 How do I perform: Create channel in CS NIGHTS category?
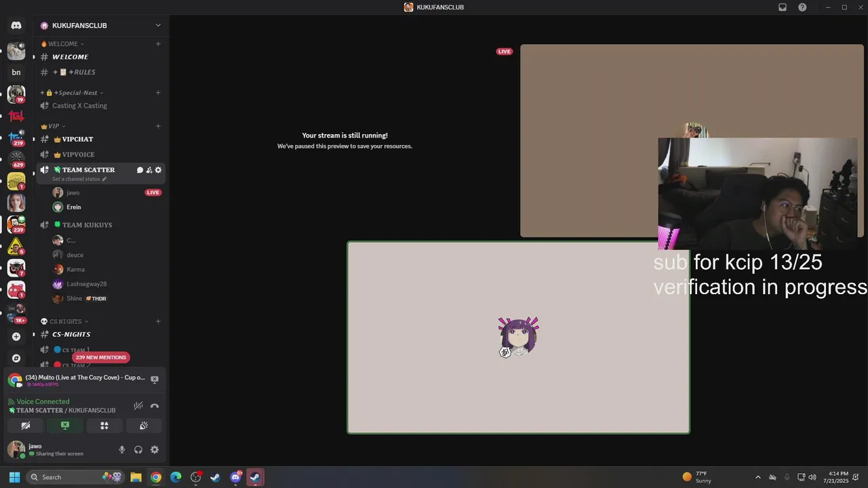[158, 321]
